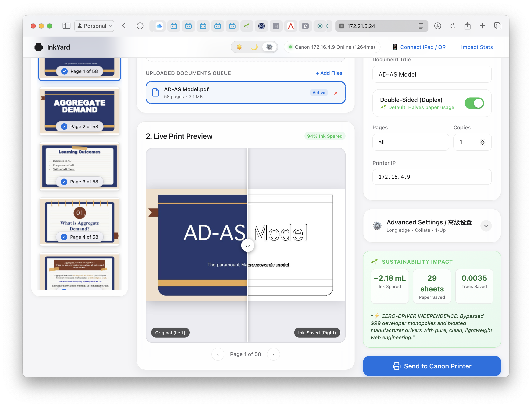Image resolution: width=532 pixels, height=407 pixels.
Task: Open the iCloud tab in tab bar
Action: 159,26
